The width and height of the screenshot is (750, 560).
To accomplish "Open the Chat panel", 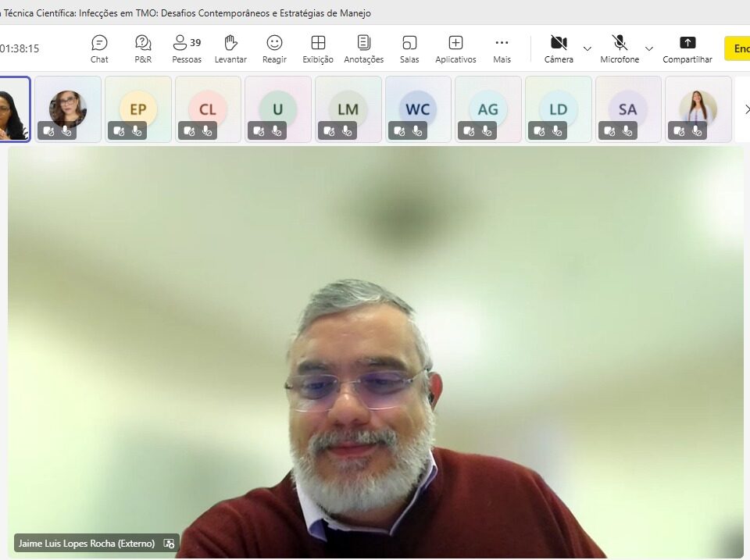I will click(x=99, y=48).
